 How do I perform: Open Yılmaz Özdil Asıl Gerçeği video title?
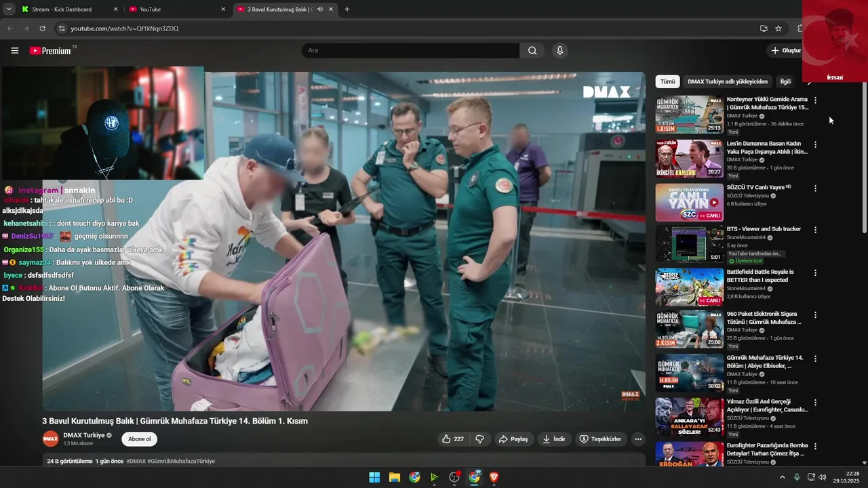pyautogui.click(x=767, y=405)
